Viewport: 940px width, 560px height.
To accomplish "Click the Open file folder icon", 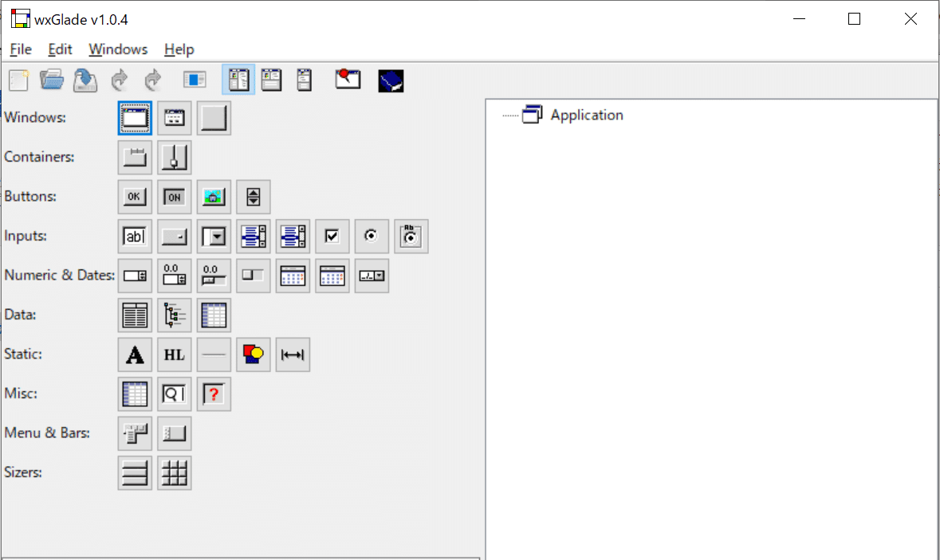I will tap(52, 80).
